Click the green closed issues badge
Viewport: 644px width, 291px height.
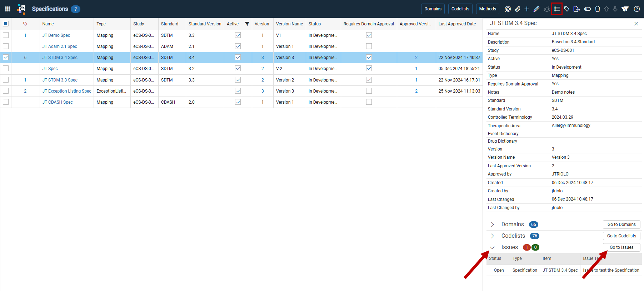pyautogui.click(x=535, y=247)
